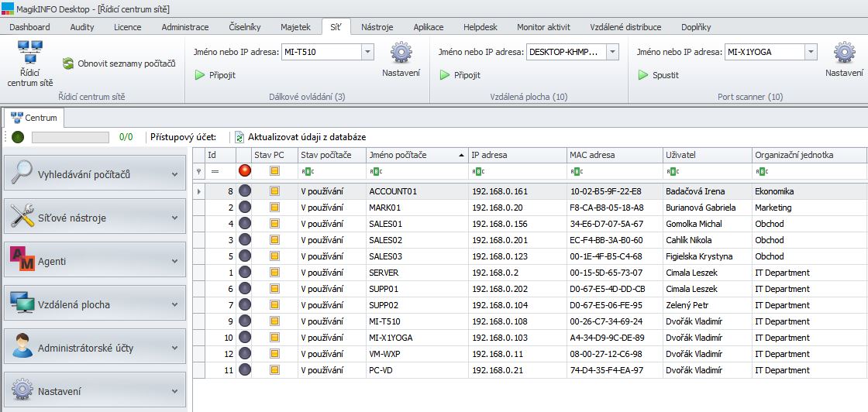The height and width of the screenshot is (412, 868).
Task: Click red status filter icon in filter row
Action: point(245,171)
